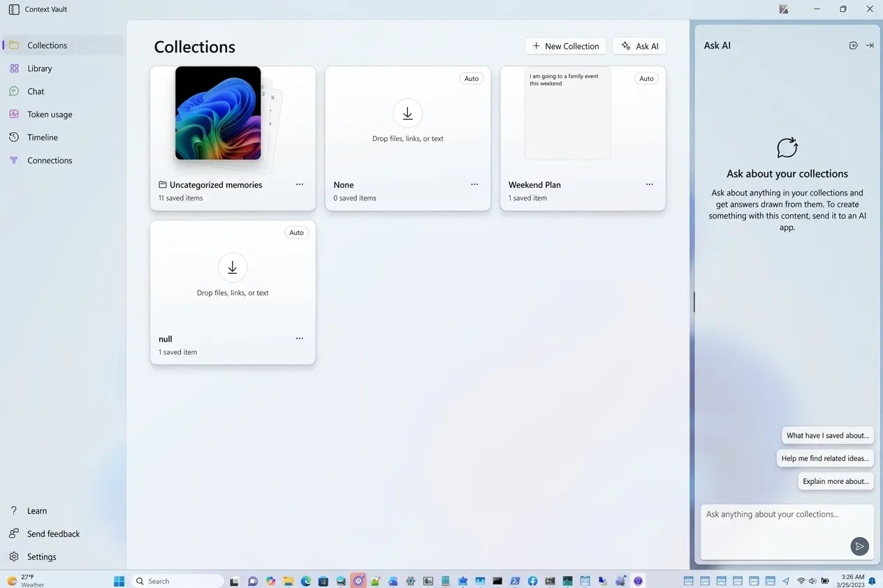Image resolution: width=883 pixels, height=588 pixels.
Task: Start a new chat in Ask AI panel
Action: 853,45
